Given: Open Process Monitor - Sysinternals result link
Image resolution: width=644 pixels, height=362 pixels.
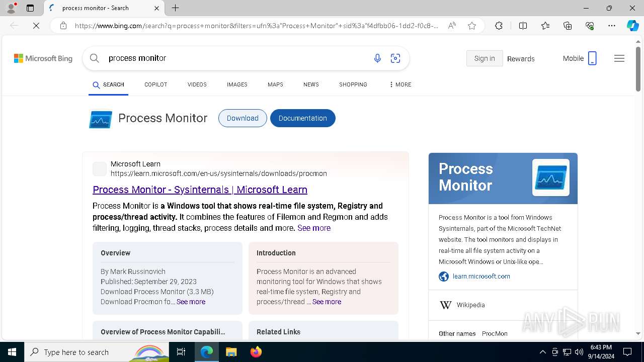Looking at the screenshot, I should [200, 190].
